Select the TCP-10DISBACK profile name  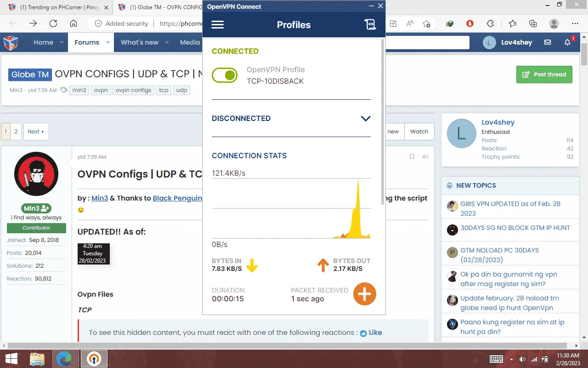point(275,81)
